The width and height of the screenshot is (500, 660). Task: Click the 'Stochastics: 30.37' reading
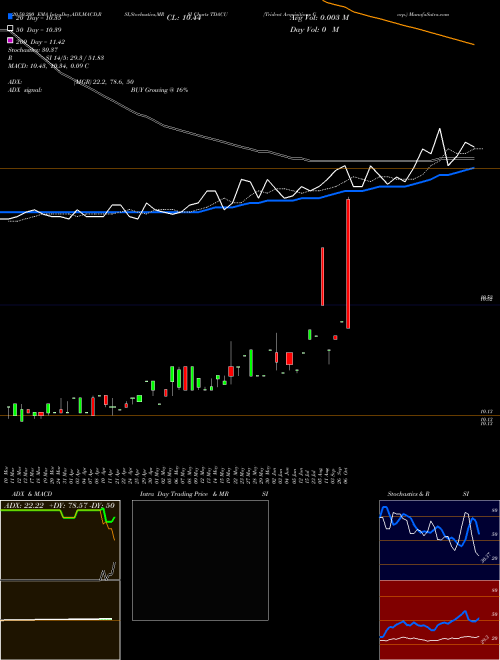[x=33, y=50]
